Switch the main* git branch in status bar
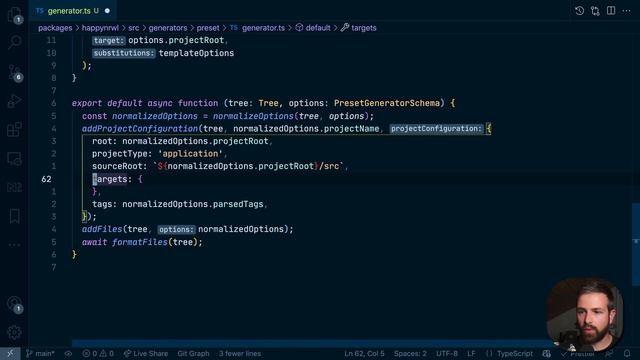Screen dimensions: 640x360 (40, 353)
